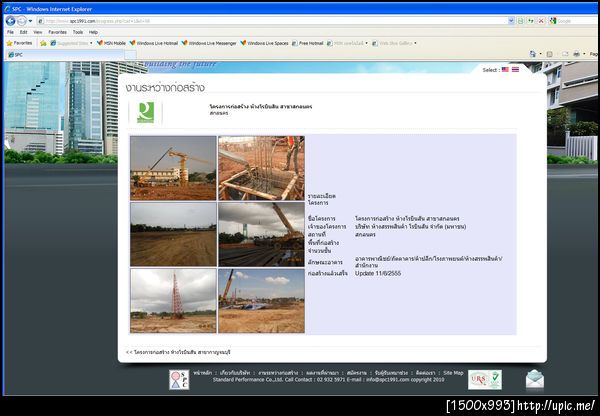Click the Print icon in command bar
The width and height of the screenshot is (600, 416).
(576, 54)
